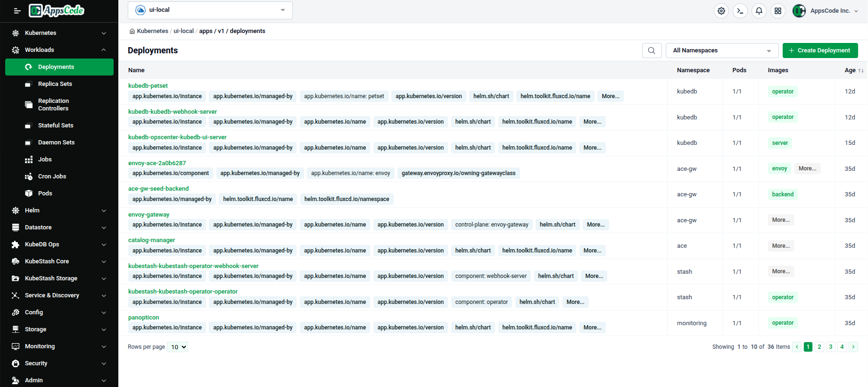Open settings gear icon in header
The image size is (868, 387).
[x=721, y=11]
